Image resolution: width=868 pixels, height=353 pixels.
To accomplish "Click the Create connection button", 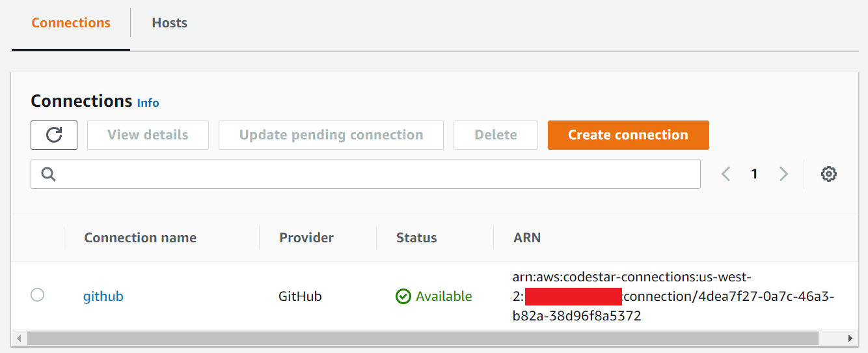I will [x=628, y=135].
